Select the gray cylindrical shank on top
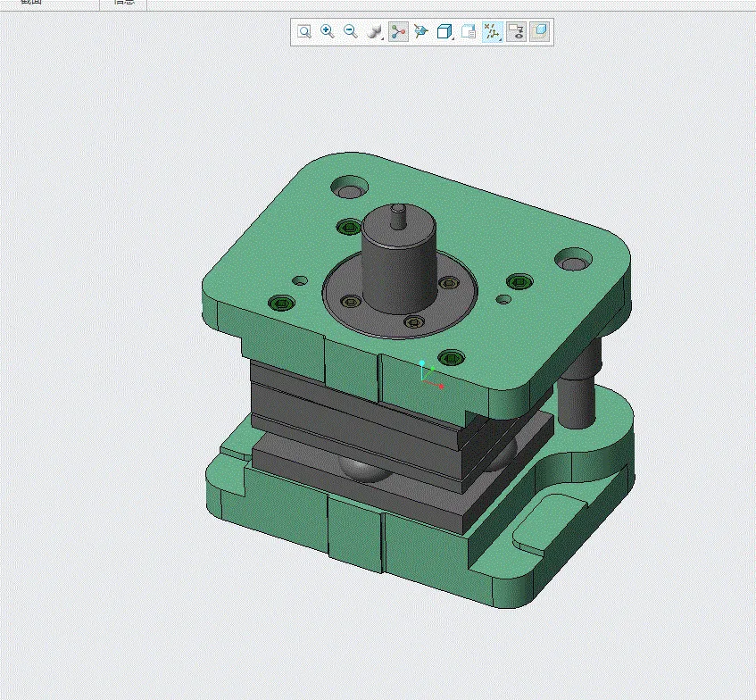The height and width of the screenshot is (700, 756). (x=400, y=271)
